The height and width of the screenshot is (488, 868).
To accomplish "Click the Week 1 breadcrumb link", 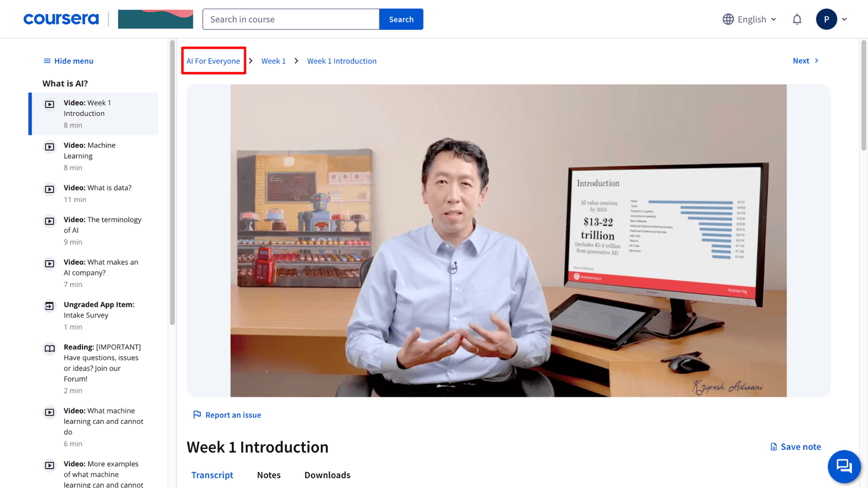I will [274, 61].
